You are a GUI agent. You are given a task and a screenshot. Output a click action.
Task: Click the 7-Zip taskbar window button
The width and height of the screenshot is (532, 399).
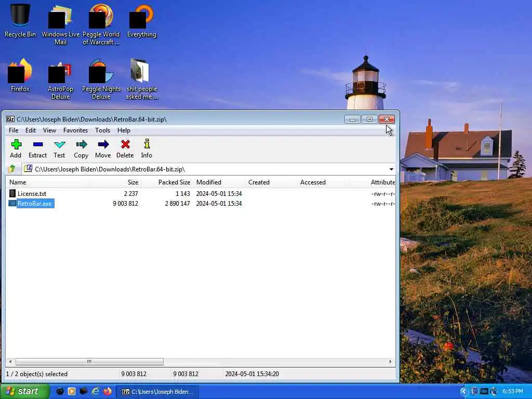tap(157, 392)
